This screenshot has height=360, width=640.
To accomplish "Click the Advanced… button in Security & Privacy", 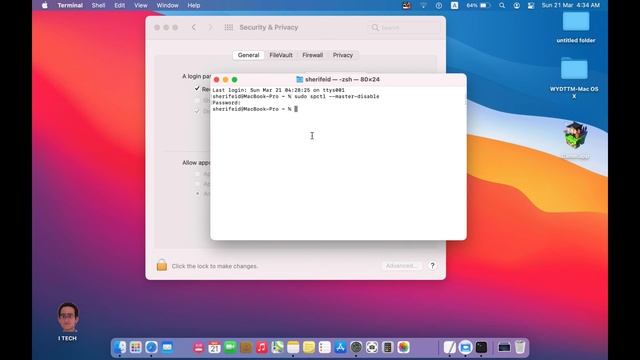I will (x=402, y=266).
